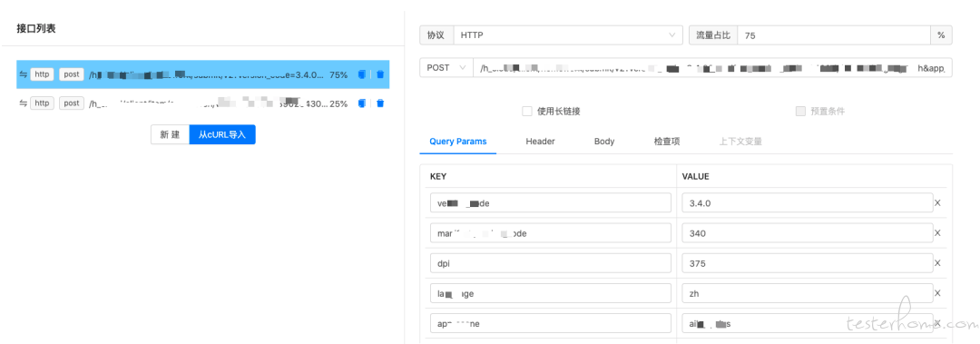
Task: Open the POST method dropdown
Action: (x=446, y=67)
